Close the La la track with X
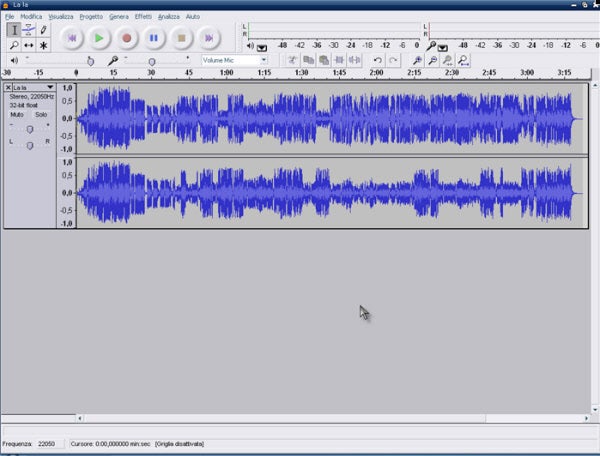 click(x=8, y=87)
